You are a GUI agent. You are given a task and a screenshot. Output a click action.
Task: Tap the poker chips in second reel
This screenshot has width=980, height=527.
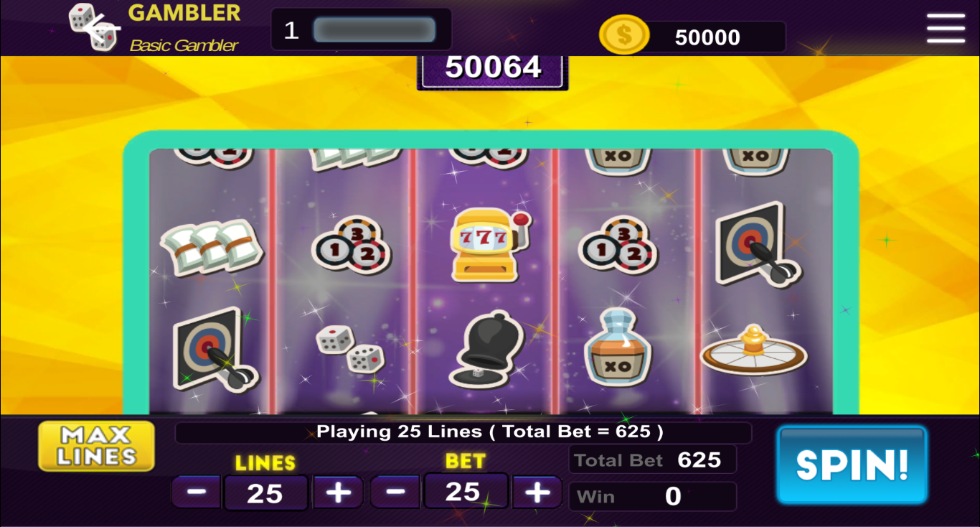click(x=351, y=246)
